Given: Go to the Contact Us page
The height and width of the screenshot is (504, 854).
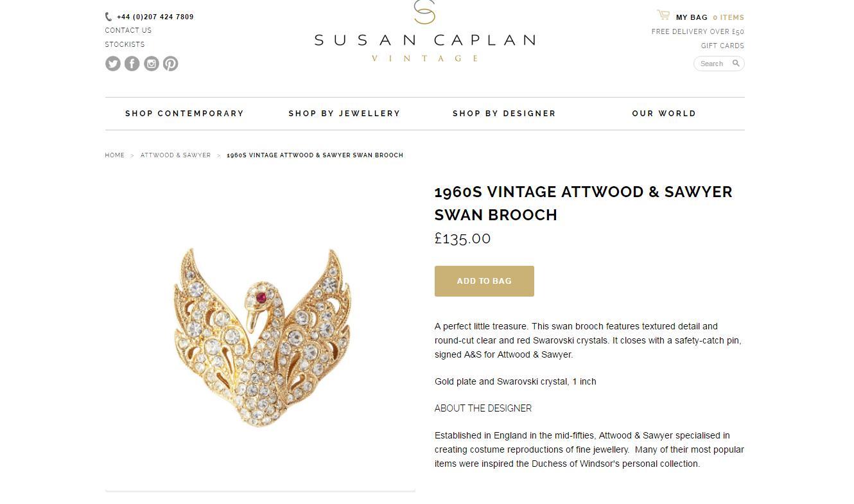Looking at the screenshot, I should point(128,30).
